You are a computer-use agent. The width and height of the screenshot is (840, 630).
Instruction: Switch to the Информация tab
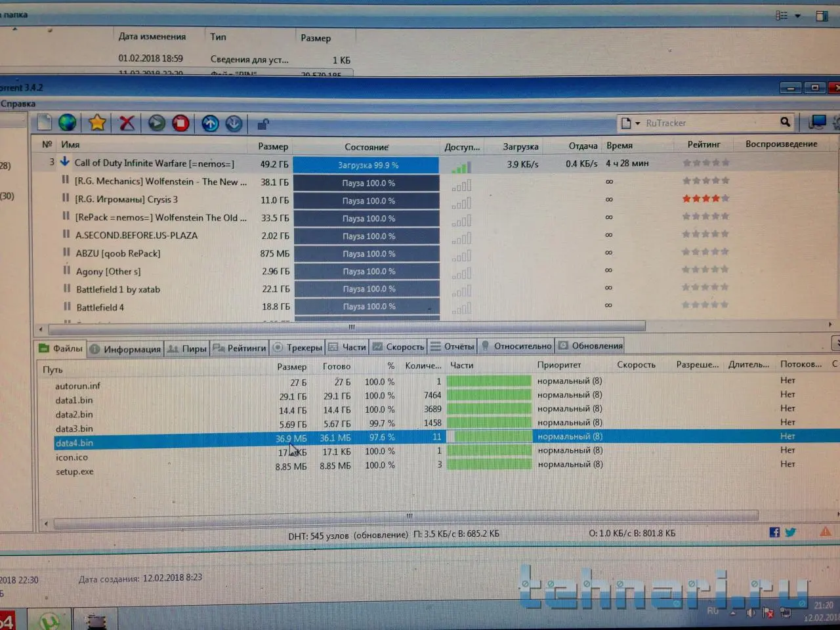[125, 348]
